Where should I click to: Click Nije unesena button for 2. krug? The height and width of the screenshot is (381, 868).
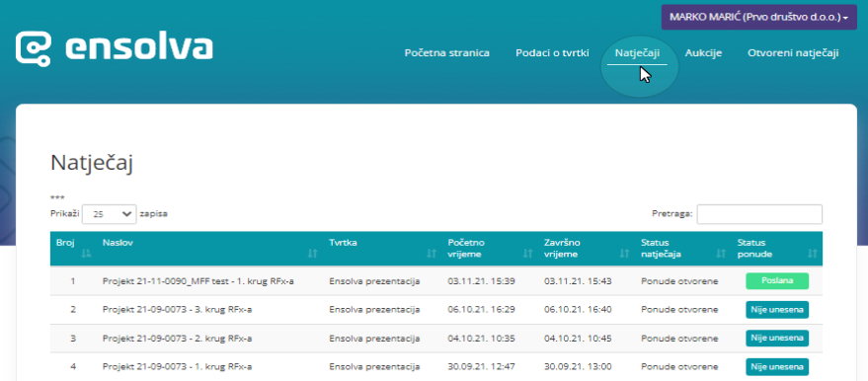[x=777, y=338]
